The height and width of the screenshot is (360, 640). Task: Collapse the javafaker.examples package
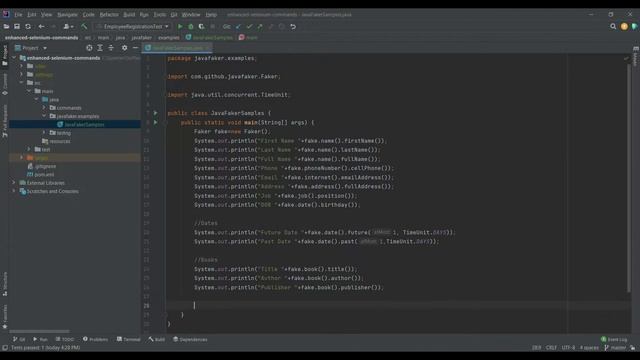tap(44, 116)
